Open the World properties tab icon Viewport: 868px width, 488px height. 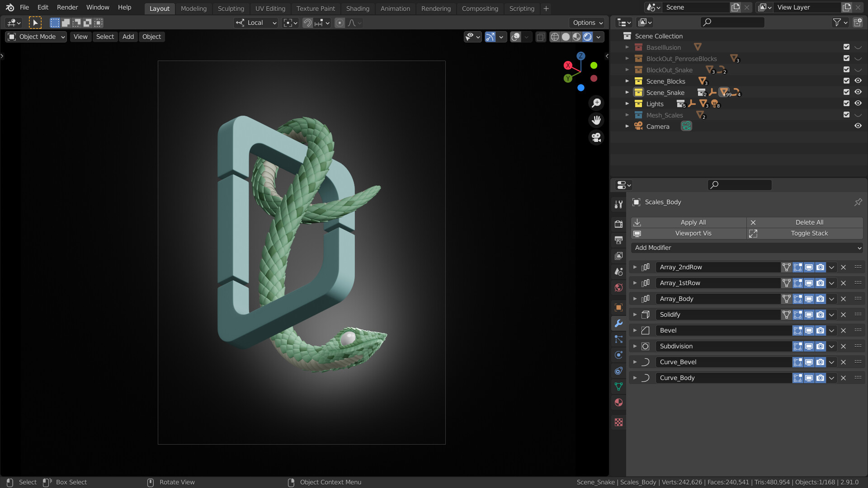618,287
